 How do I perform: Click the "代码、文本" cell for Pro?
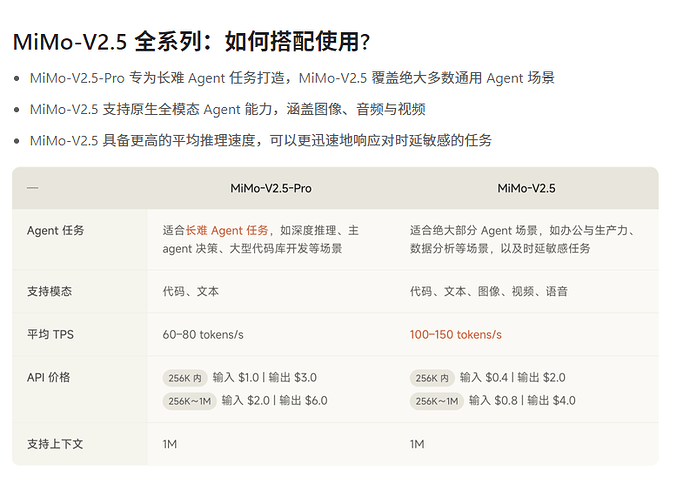coord(191,291)
